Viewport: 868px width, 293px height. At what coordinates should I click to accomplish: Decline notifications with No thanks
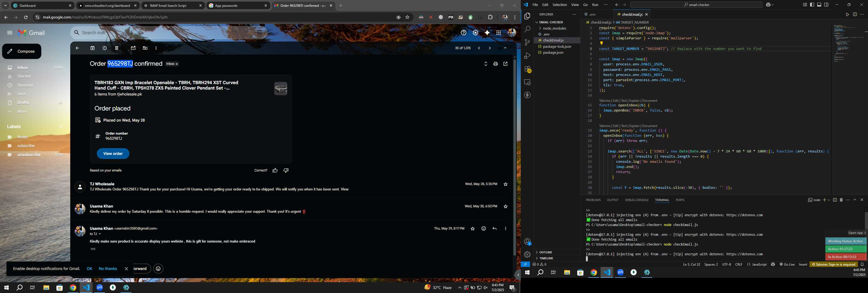(108, 269)
